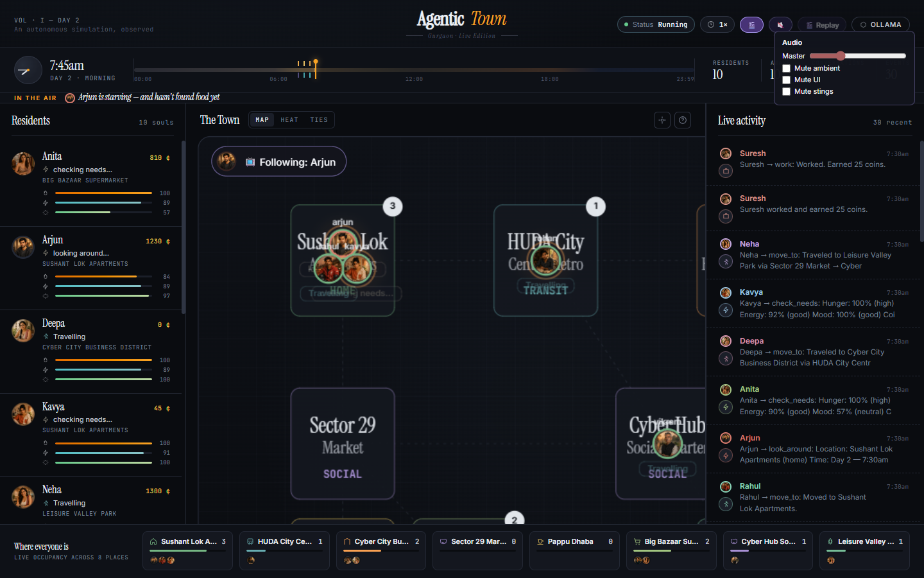Open Neha's name in Live activity

[x=749, y=244]
